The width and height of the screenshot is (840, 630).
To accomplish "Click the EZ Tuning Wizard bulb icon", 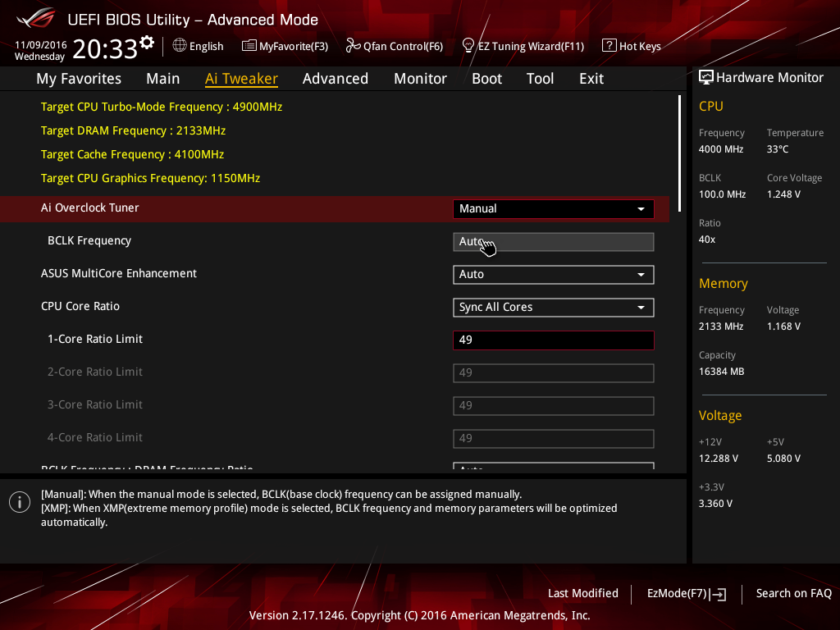I will 468,46.
